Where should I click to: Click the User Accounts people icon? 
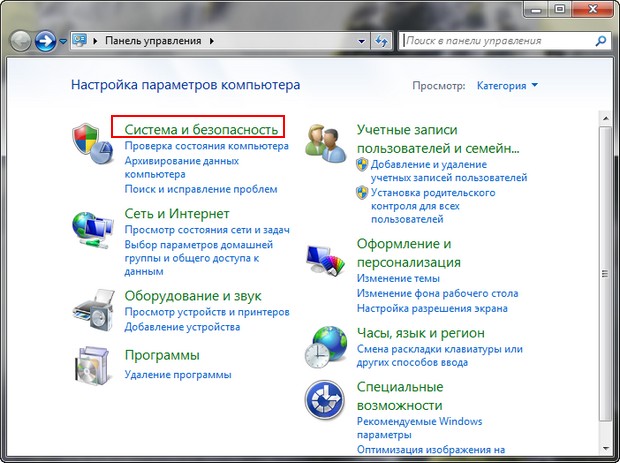point(325,143)
